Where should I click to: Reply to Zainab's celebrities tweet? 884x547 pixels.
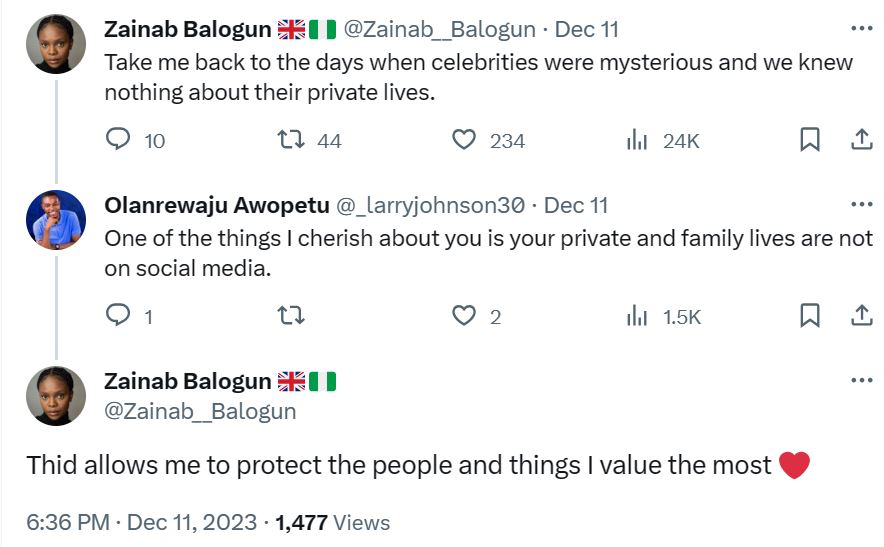tap(119, 141)
